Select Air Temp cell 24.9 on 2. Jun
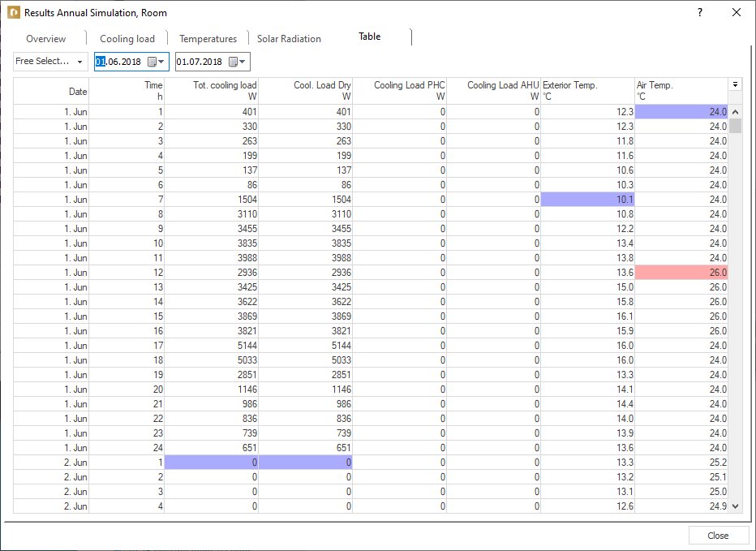Viewport: 756px width, 551px height. pyautogui.click(x=681, y=506)
